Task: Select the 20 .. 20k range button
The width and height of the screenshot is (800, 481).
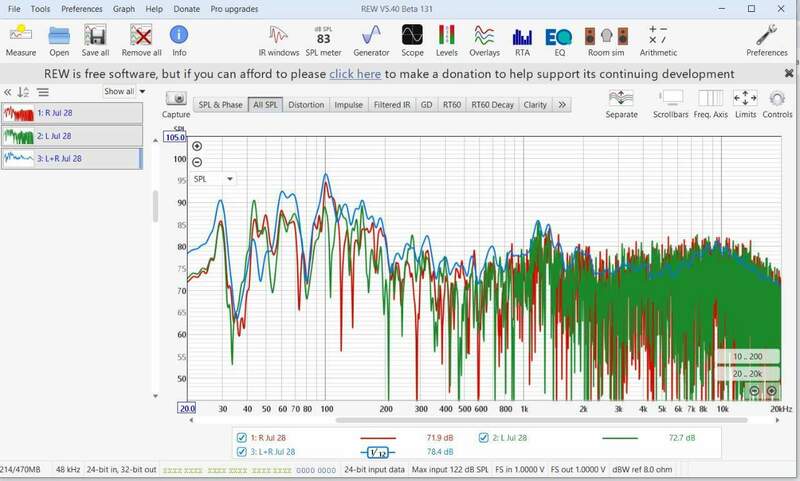Action: click(747, 374)
